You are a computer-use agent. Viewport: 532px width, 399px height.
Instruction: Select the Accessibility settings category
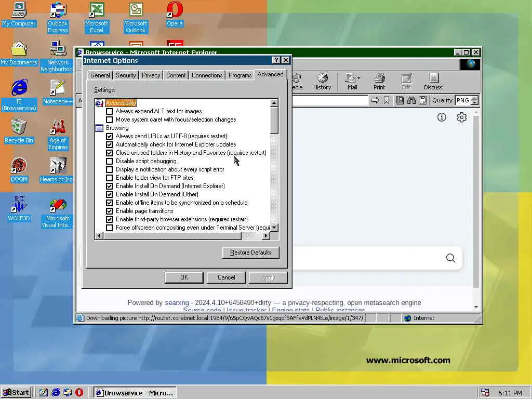(121, 103)
